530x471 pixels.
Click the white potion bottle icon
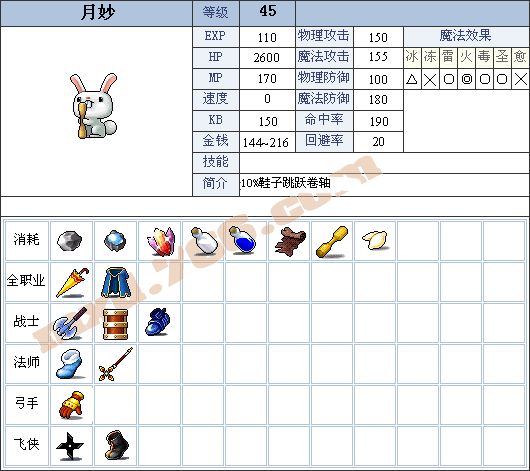(204, 240)
